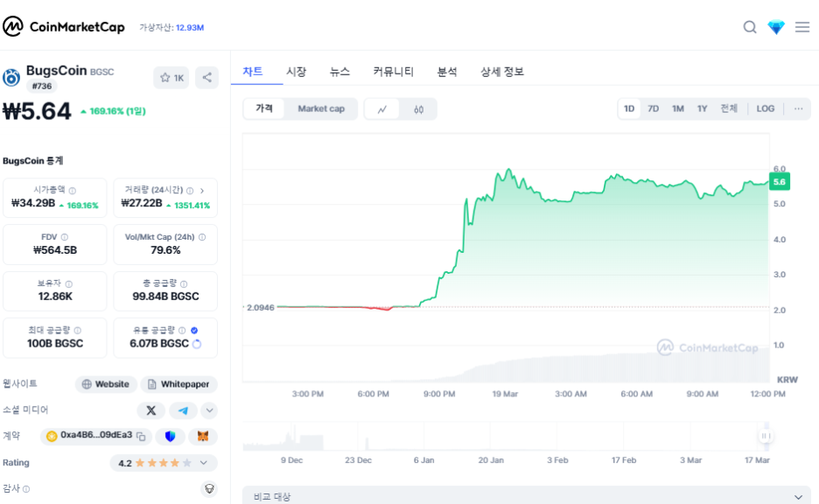
Task: Click the blue shield security icon
Action: pyautogui.click(x=171, y=436)
